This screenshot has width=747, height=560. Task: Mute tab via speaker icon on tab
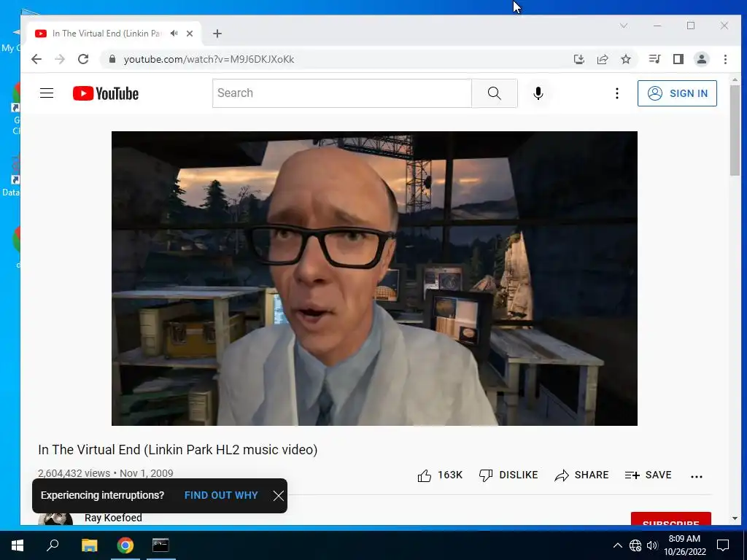point(174,34)
